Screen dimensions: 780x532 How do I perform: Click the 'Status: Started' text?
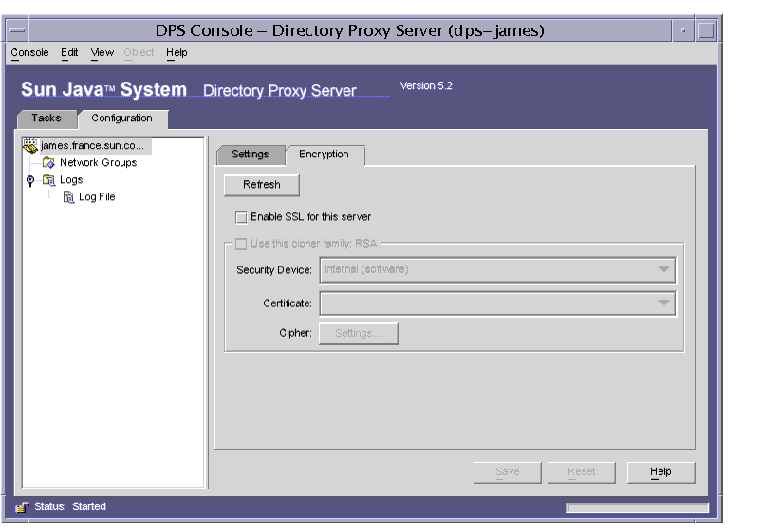(70, 506)
